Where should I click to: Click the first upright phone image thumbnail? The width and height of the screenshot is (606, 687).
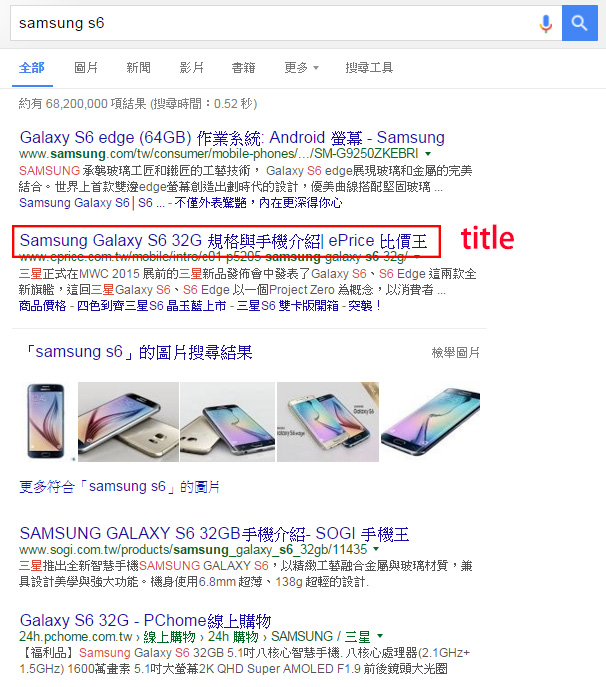[x=46, y=421]
